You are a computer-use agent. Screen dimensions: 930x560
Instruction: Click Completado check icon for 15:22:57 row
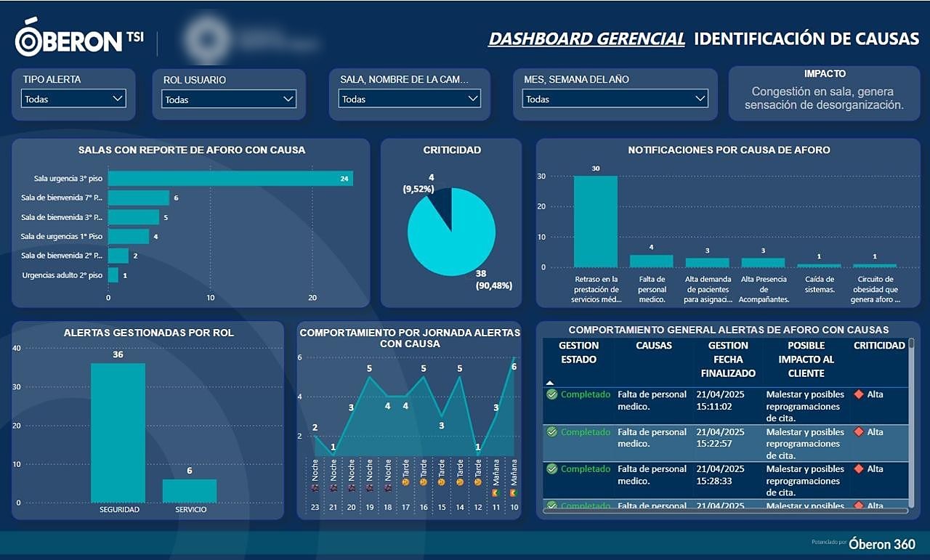click(551, 432)
